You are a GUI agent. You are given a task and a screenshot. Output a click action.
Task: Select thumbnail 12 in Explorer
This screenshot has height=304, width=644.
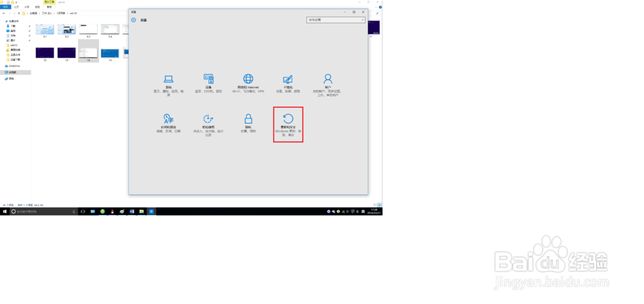point(45,55)
